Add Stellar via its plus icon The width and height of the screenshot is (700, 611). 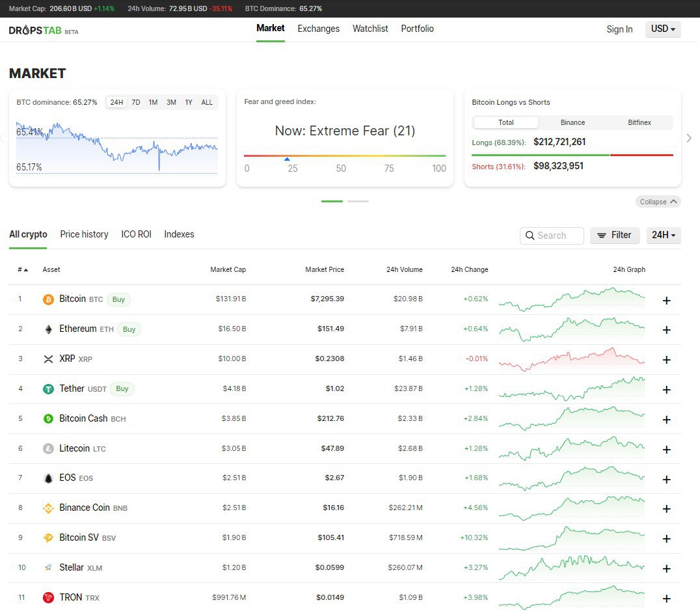pos(667,569)
